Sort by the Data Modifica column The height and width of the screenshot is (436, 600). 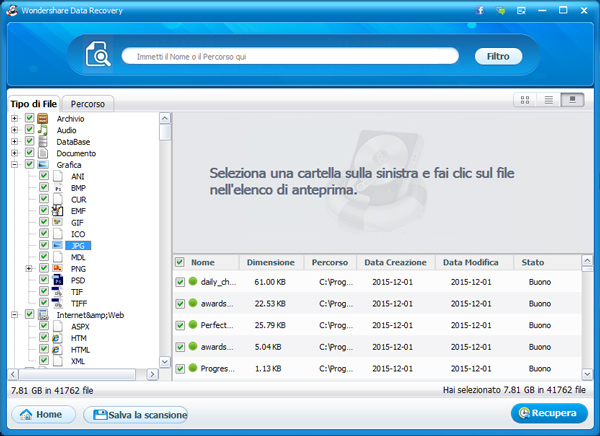pyautogui.click(x=471, y=262)
